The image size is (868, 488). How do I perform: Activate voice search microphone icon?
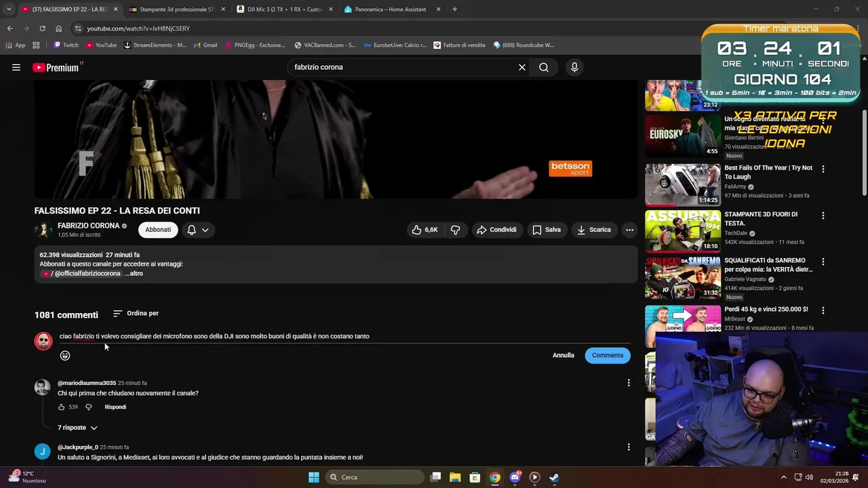coord(574,67)
